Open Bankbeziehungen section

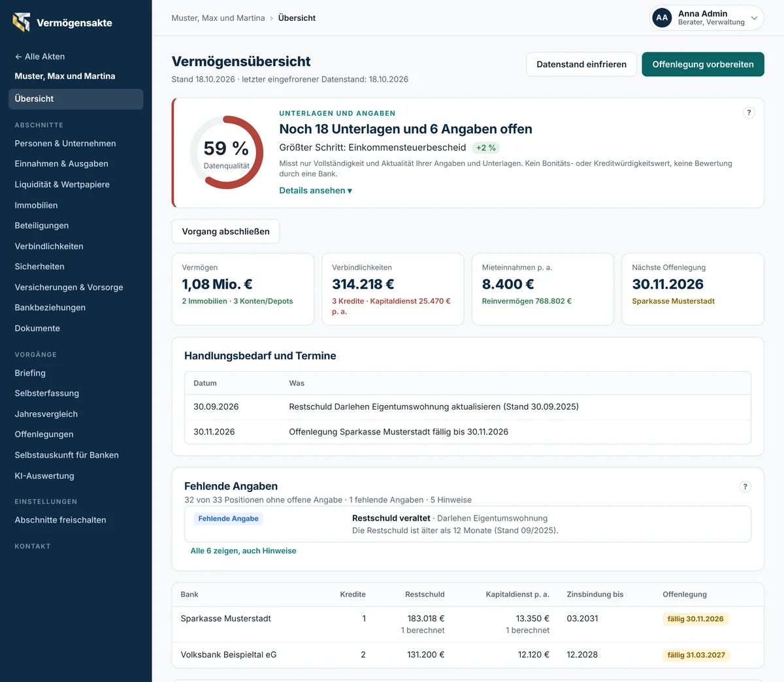(50, 308)
